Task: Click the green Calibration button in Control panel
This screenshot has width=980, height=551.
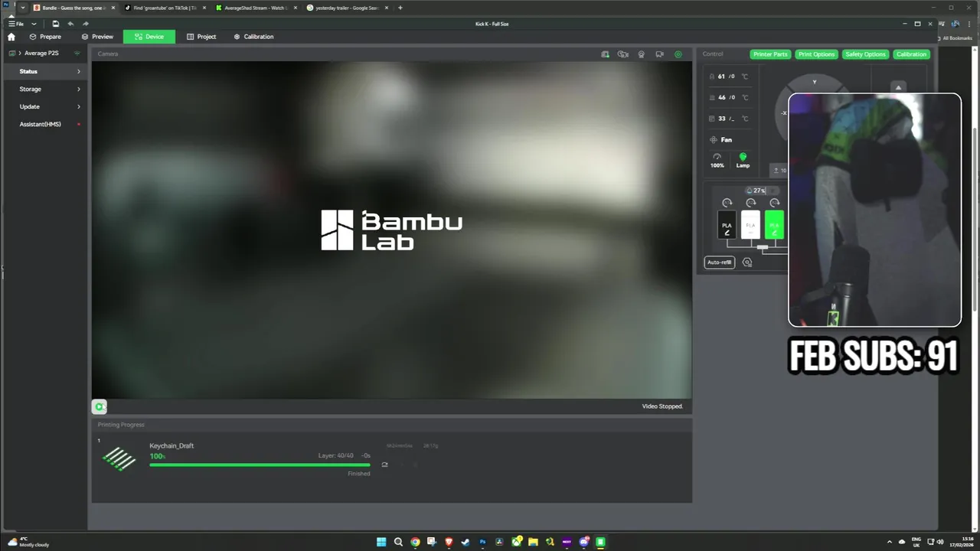Action: [x=911, y=54]
